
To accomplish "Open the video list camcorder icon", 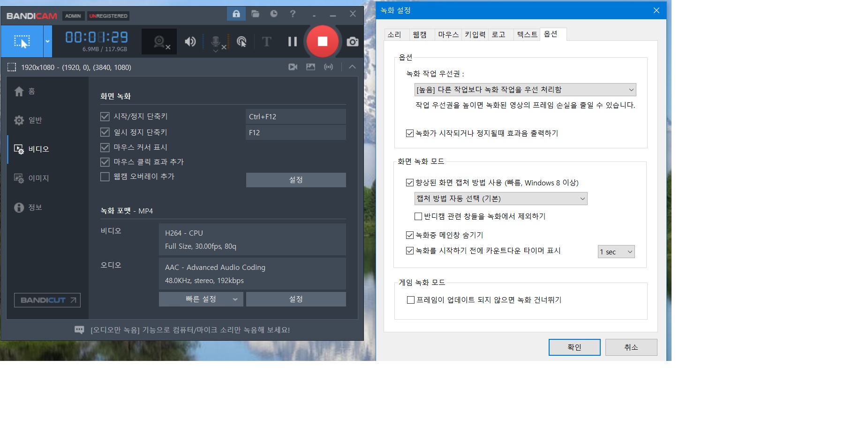I will [x=293, y=67].
